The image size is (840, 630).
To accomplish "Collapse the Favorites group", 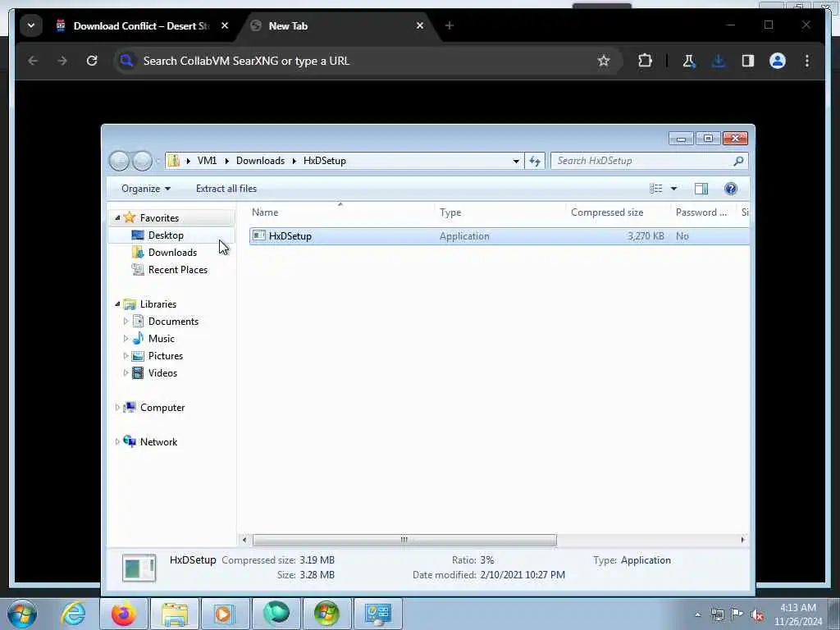I will click(117, 218).
